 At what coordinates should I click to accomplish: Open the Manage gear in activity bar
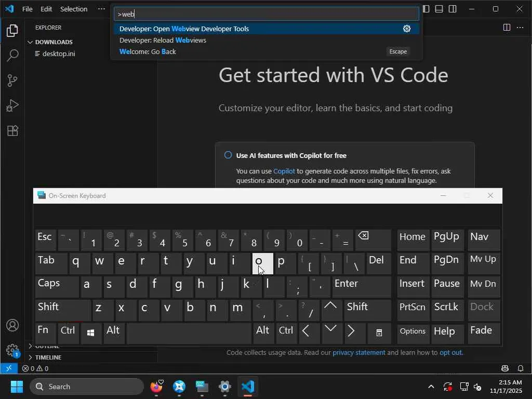tap(12, 350)
